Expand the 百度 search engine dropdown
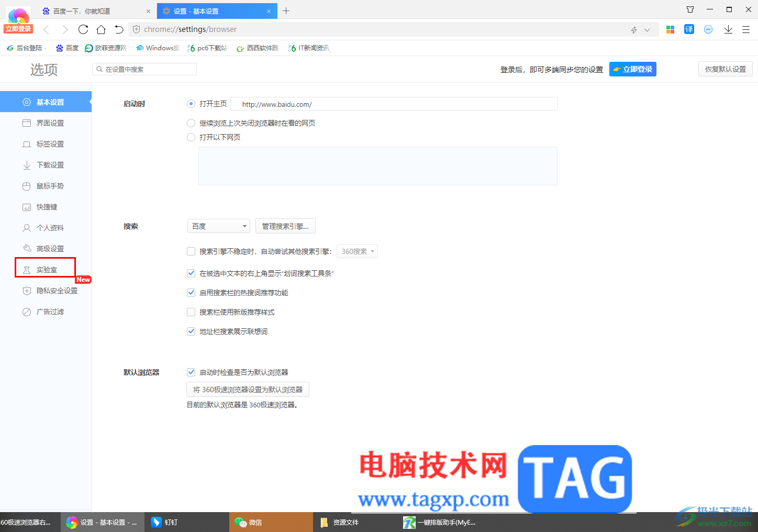Image resolution: width=758 pixels, height=532 pixels. tap(219, 226)
